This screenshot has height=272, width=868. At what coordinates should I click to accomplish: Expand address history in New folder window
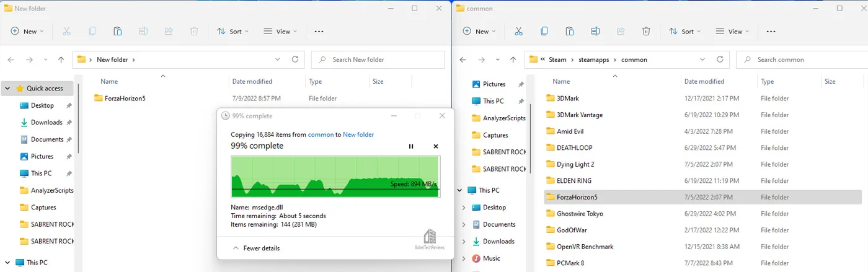click(277, 59)
